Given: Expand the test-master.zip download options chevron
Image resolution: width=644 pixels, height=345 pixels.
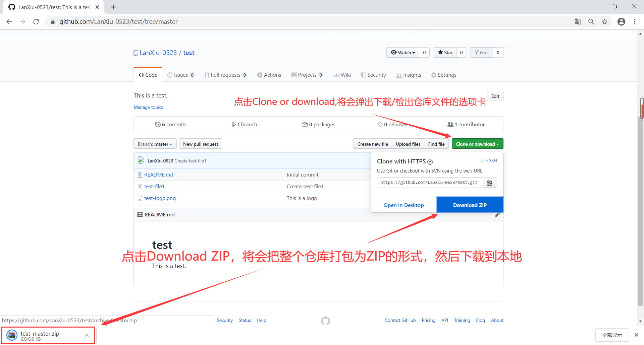Looking at the screenshot, I should pos(87,335).
